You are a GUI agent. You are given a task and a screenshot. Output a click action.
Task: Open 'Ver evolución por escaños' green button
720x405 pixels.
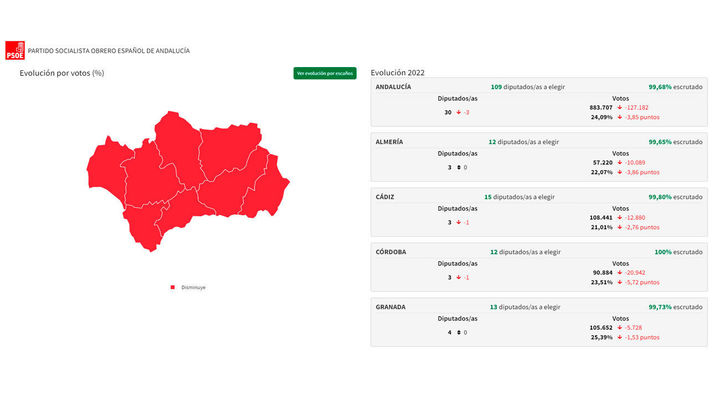coord(325,73)
